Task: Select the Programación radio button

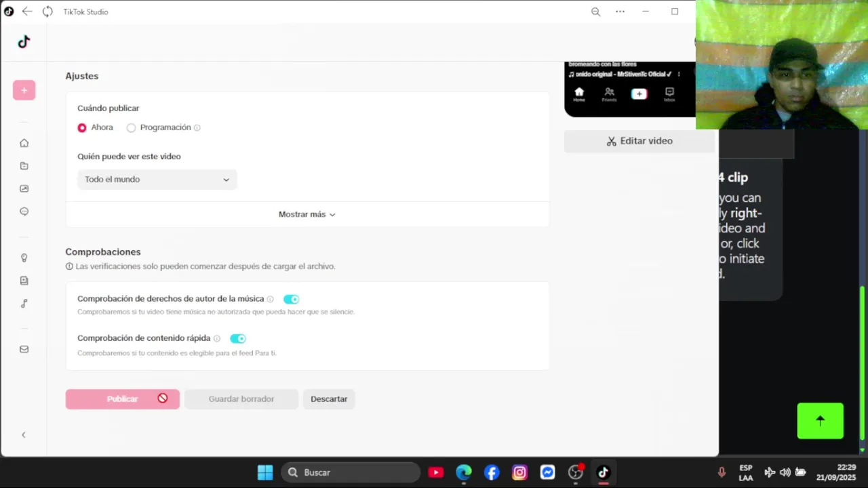Action: pyautogui.click(x=131, y=127)
